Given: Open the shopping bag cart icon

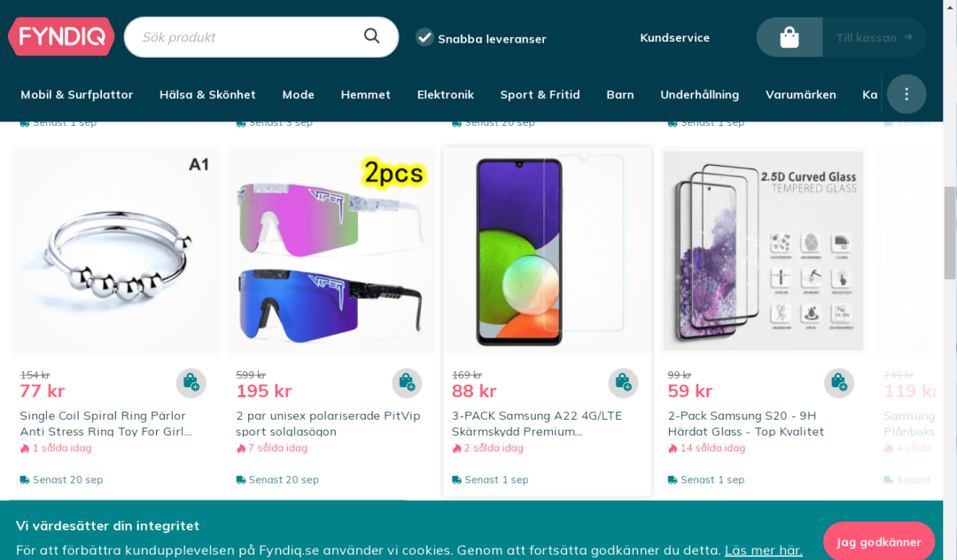Looking at the screenshot, I should [790, 37].
